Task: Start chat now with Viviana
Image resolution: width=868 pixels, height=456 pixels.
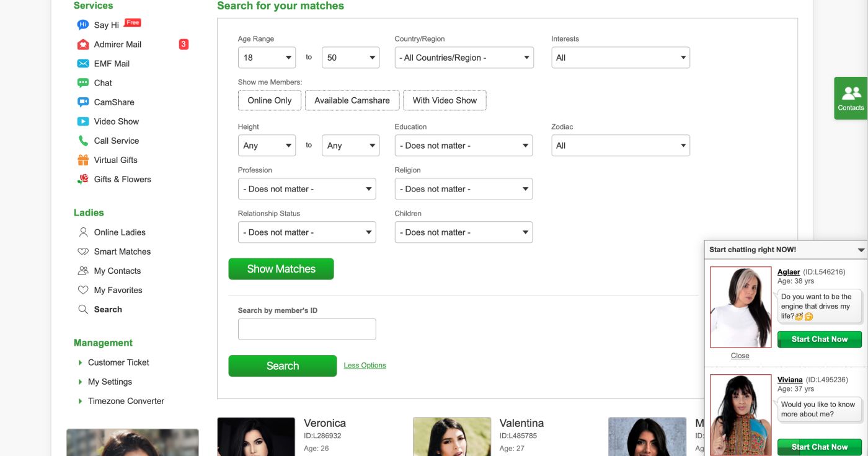Action: [x=820, y=447]
